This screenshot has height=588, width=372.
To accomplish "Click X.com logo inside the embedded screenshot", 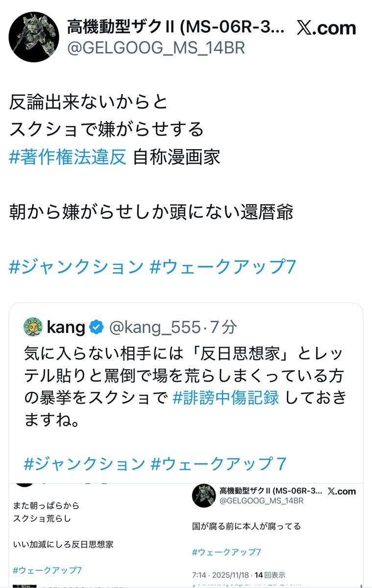I will 341,491.
